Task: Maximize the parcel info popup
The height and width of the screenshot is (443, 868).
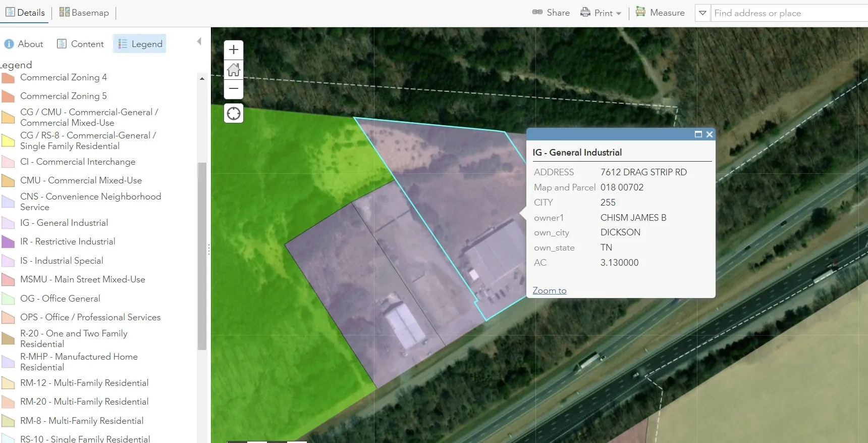Action: pyautogui.click(x=698, y=134)
